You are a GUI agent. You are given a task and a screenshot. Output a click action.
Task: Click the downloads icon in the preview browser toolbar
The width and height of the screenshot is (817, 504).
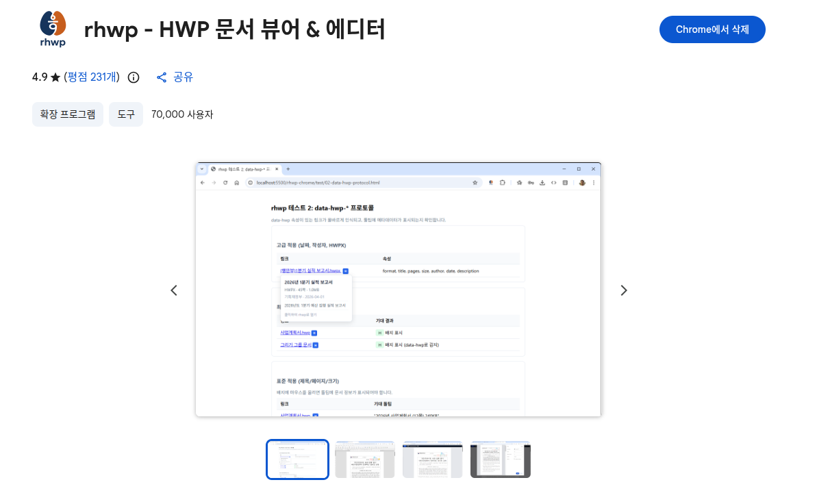542,183
